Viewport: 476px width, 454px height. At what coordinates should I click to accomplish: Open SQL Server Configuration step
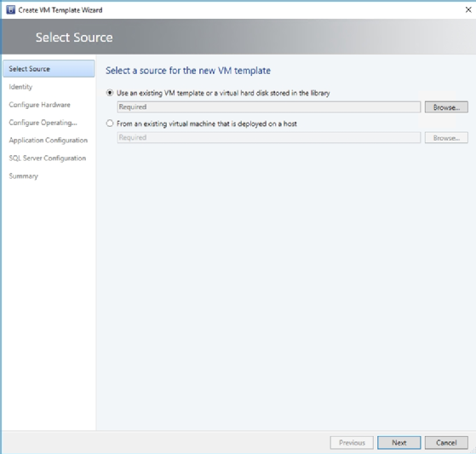(48, 158)
